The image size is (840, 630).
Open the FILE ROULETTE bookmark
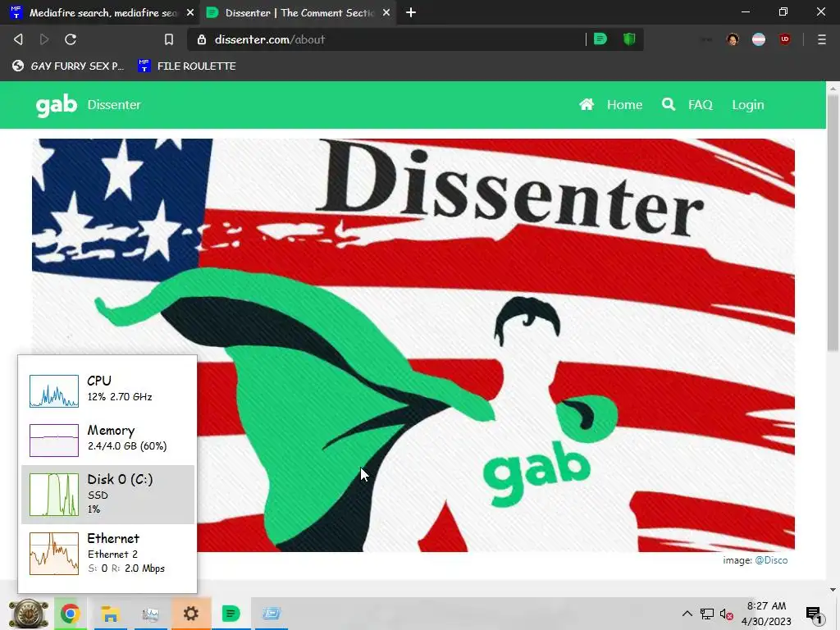coord(187,66)
